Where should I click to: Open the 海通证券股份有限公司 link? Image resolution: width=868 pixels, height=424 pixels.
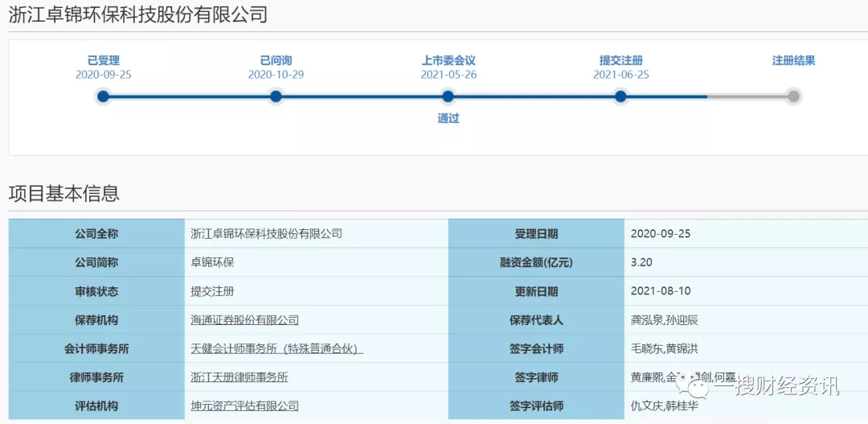tap(244, 319)
